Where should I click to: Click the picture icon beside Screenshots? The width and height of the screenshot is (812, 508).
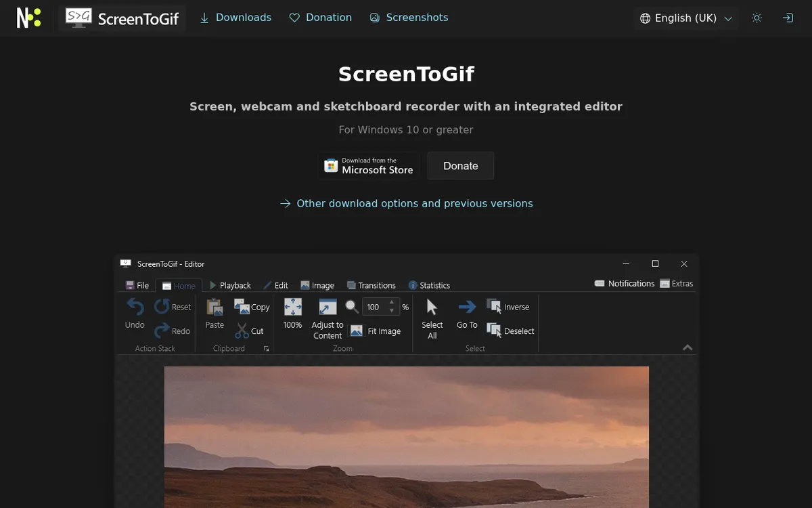click(x=375, y=18)
